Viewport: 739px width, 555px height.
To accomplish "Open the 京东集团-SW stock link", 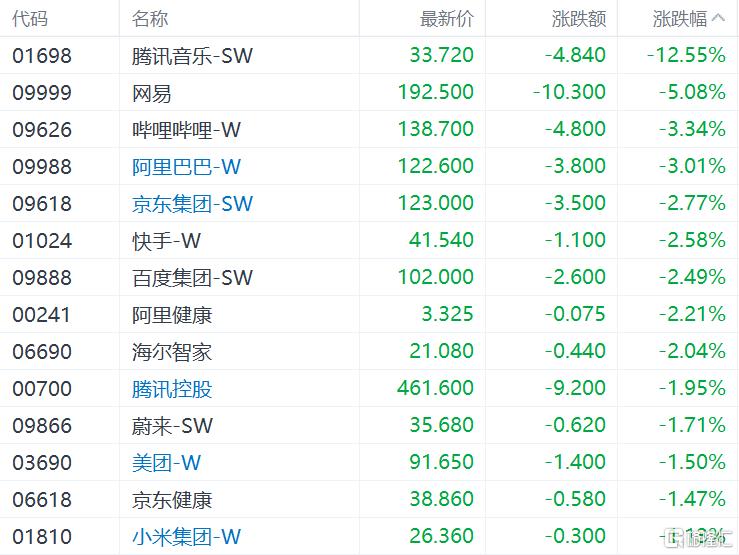I will (x=192, y=204).
